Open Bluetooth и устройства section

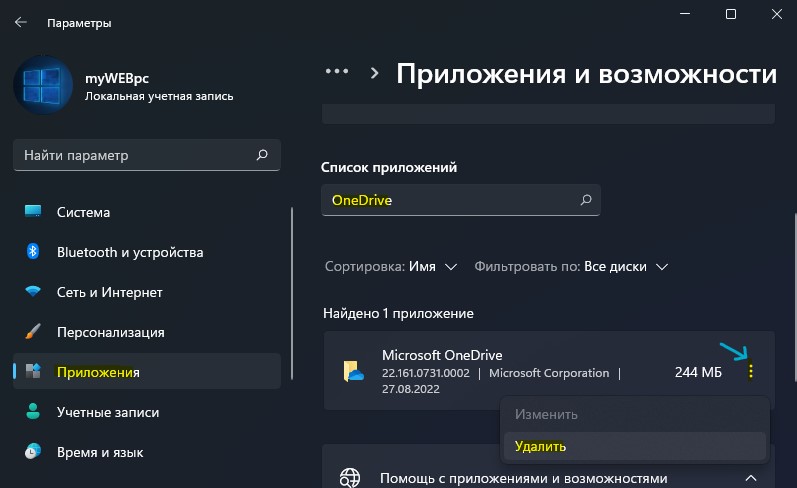point(147,252)
